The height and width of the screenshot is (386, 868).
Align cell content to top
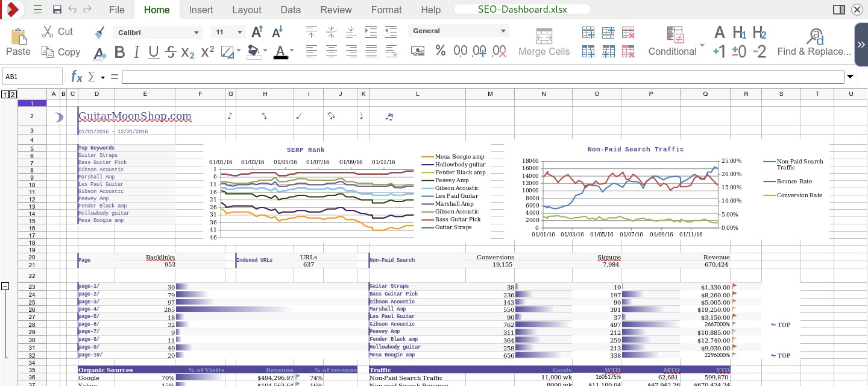[x=312, y=32]
